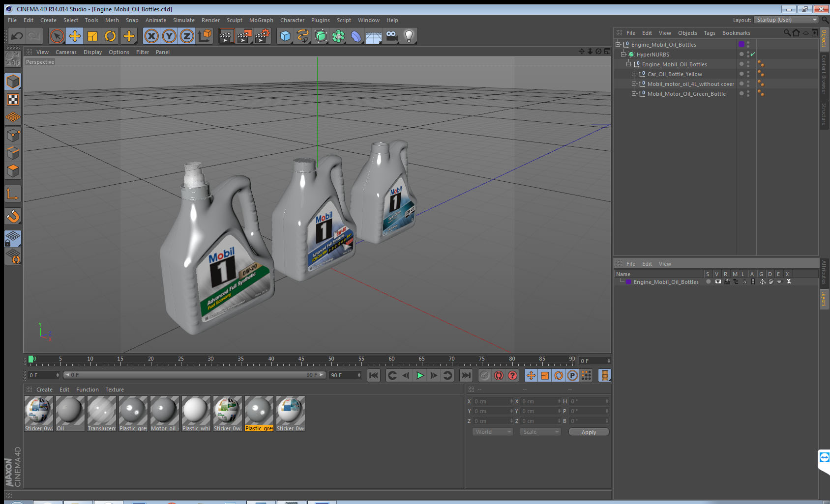Viewport: 830px width, 504px height.
Task: Add a camera object
Action: pyautogui.click(x=391, y=36)
